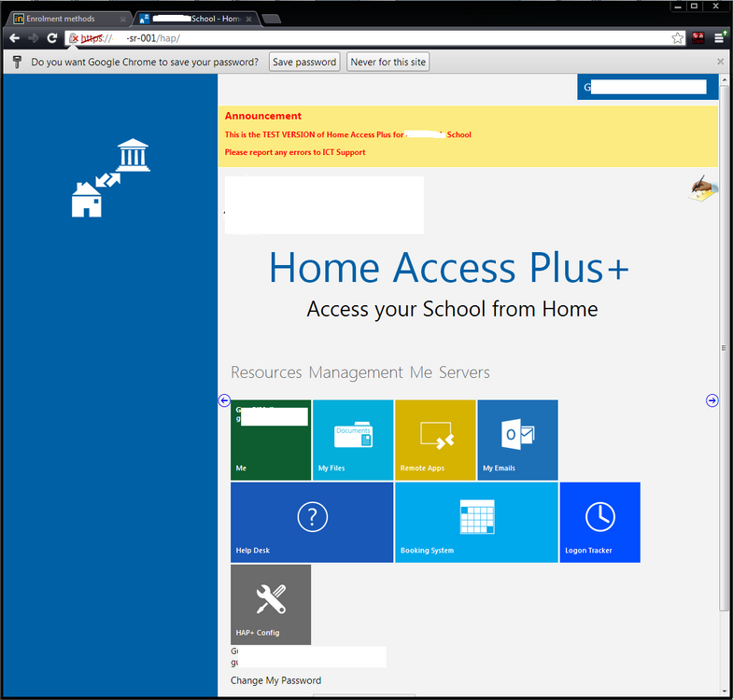
Task: Select the Servers section heading
Action: [464, 372]
